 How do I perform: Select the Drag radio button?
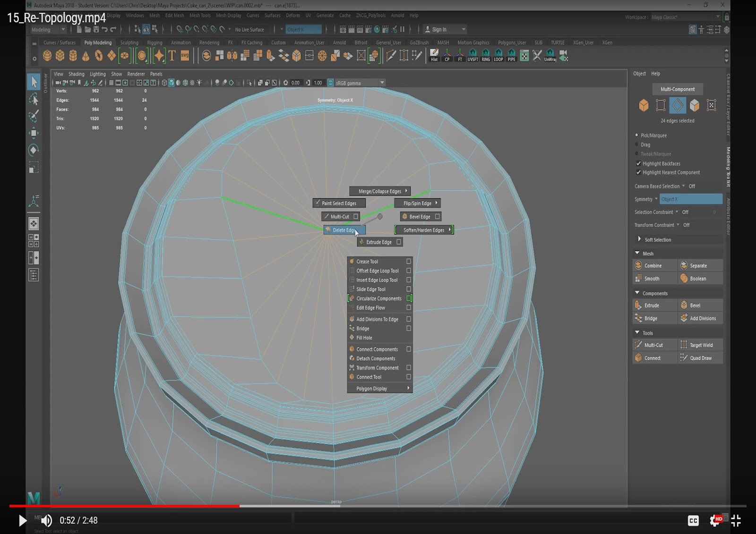point(637,144)
